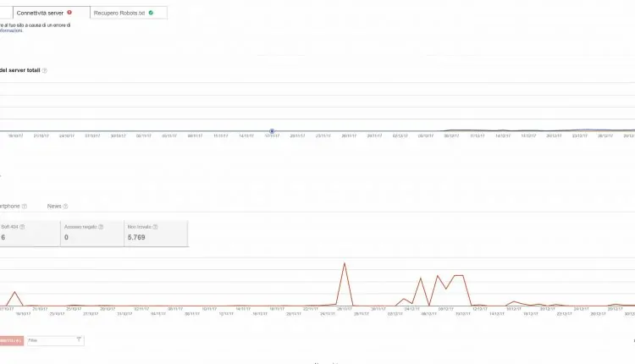Click help icon next to News tab
This screenshot has width=635, height=364.
tap(65, 206)
